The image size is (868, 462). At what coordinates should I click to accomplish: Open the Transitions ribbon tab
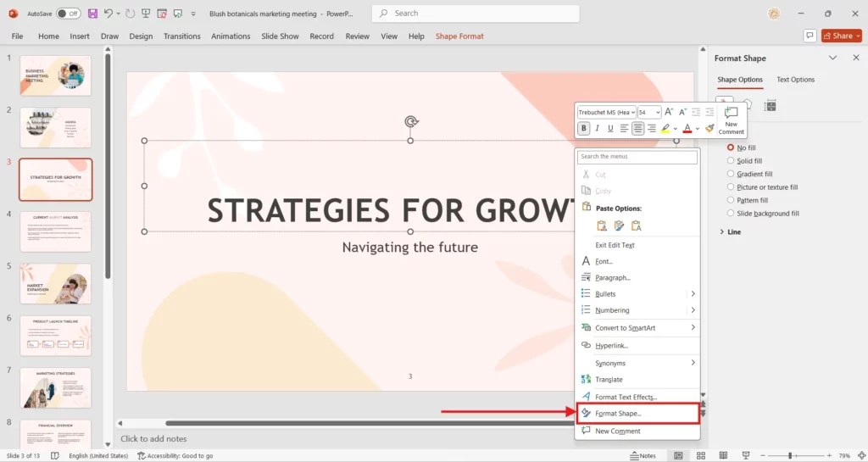[181, 36]
